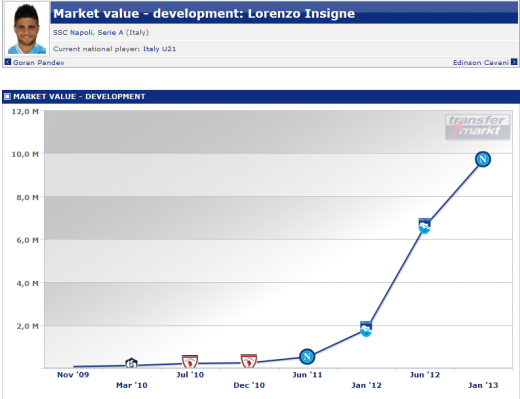Image resolution: width=520 pixels, height=399 pixels.
Task: Click the Foggia crest marker at Dec '10
Action: 249,361
